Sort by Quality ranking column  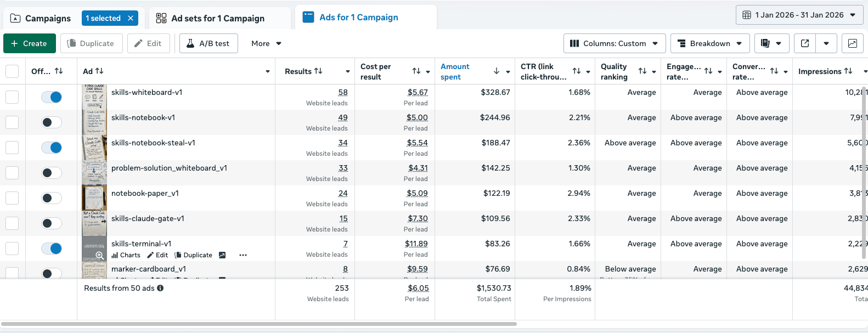tap(642, 71)
